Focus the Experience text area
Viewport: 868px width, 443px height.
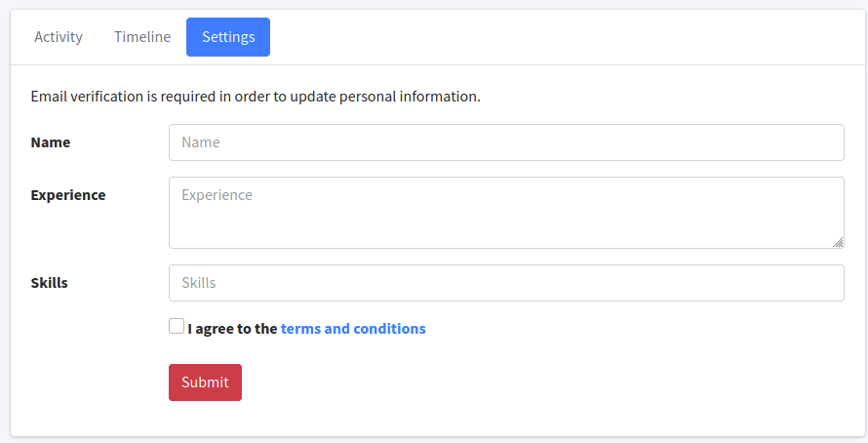[506, 213]
